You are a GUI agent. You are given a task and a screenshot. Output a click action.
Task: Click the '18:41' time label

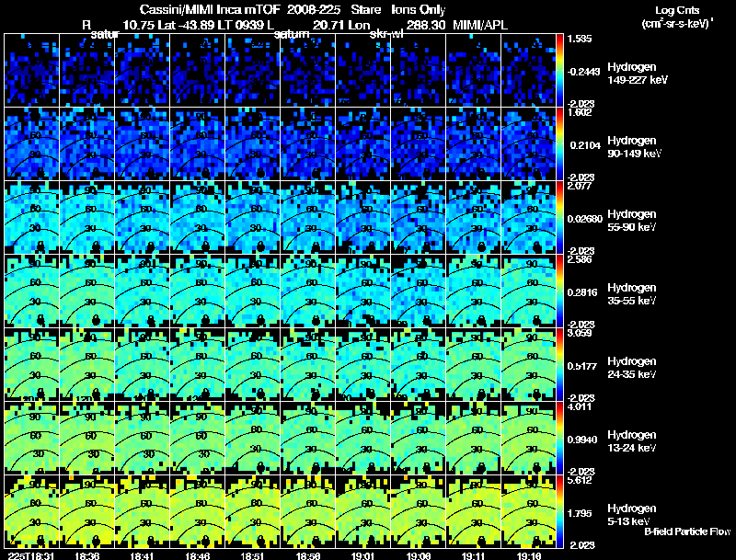(x=143, y=555)
